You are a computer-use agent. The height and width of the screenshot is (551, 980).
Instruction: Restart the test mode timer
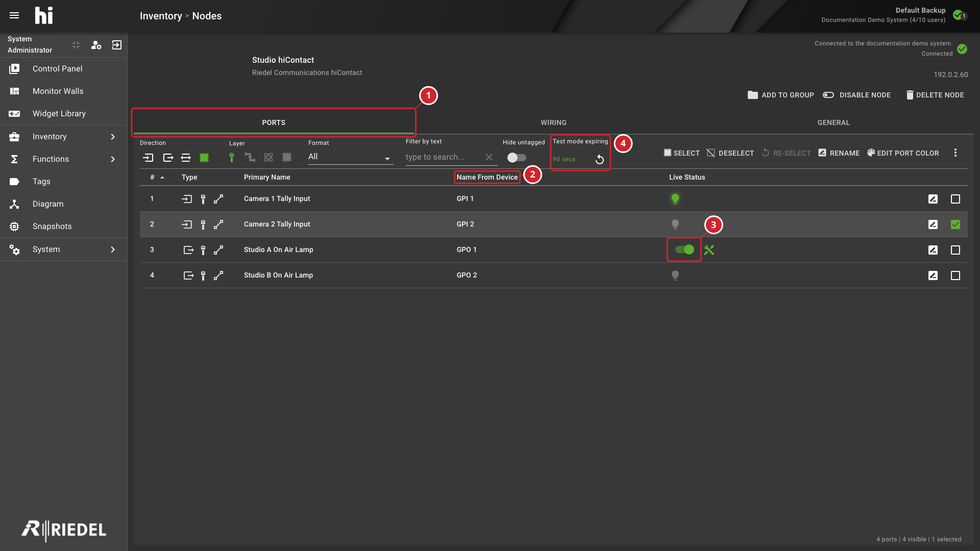click(x=600, y=160)
